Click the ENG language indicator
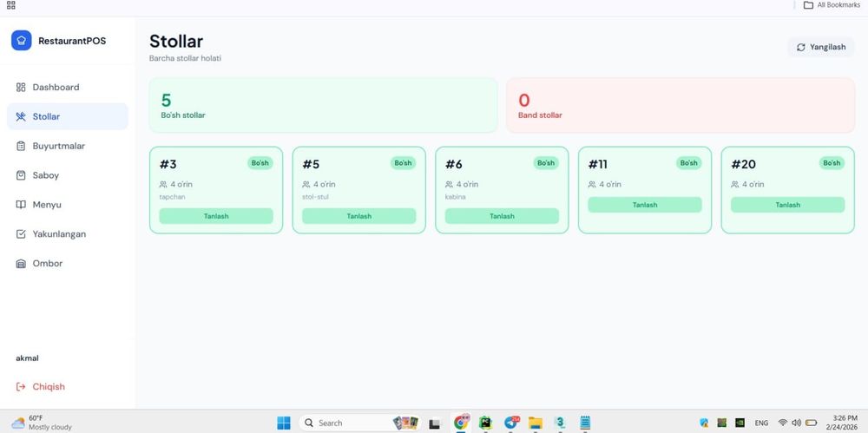The image size is (868, 433). pyautogui.click(x=761, y=423)
